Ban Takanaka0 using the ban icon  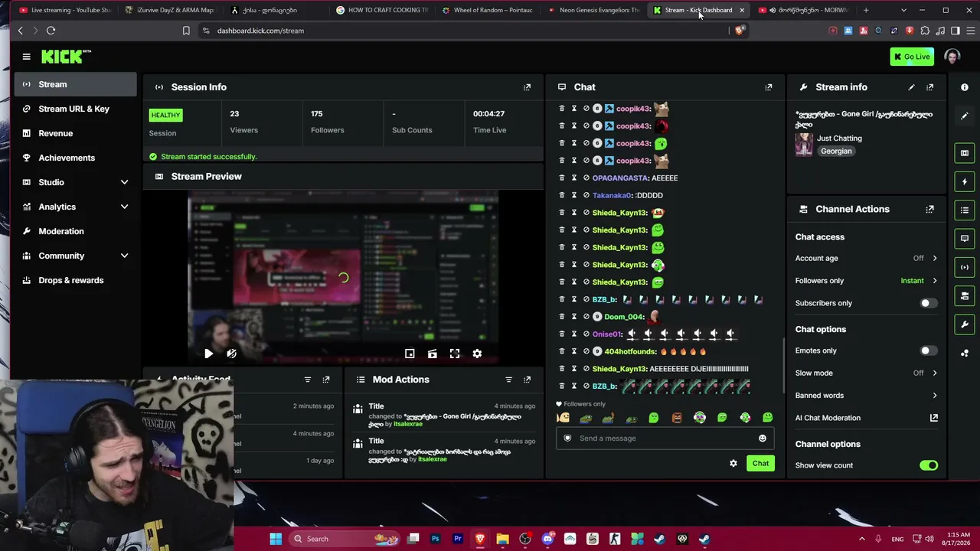pos(586,195)
